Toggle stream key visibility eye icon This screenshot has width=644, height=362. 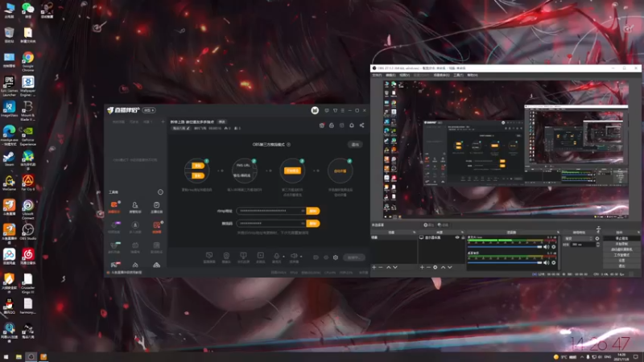pos(303,224)
